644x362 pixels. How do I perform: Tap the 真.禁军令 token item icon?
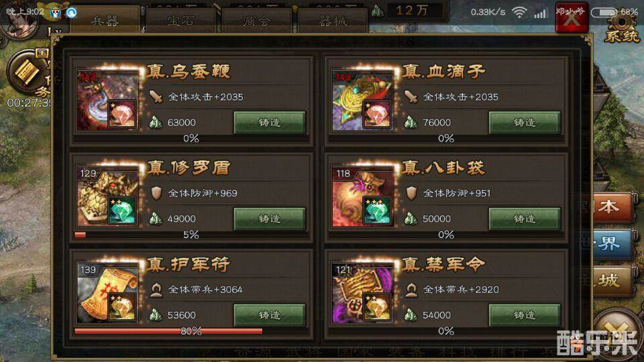tap(363, 293)
